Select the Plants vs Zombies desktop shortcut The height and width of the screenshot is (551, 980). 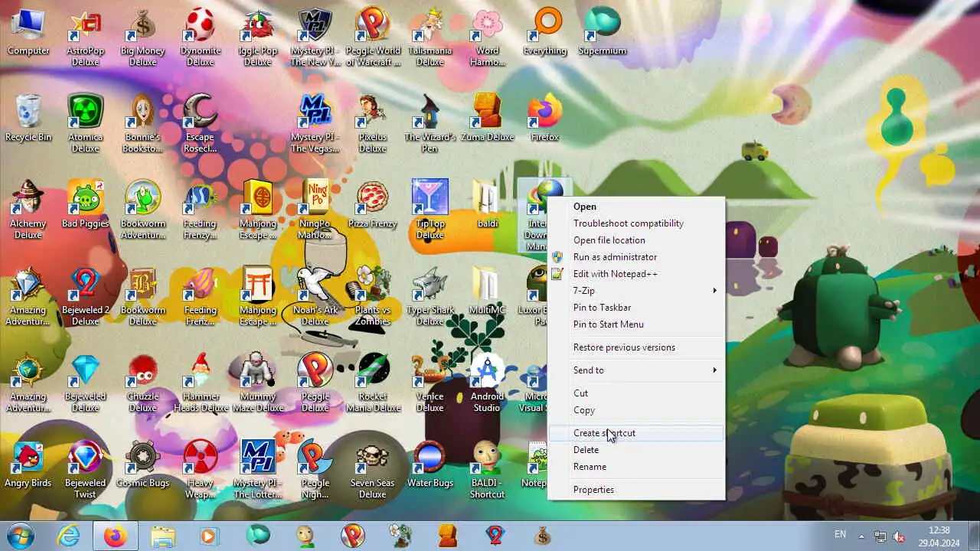pos(373,297)
